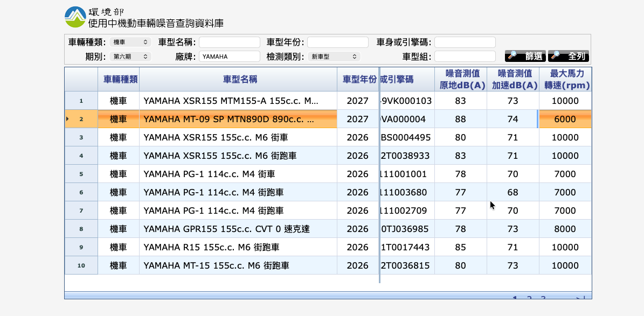Click the 6000 rpm cell in MT-09 row

coord(565,119)
